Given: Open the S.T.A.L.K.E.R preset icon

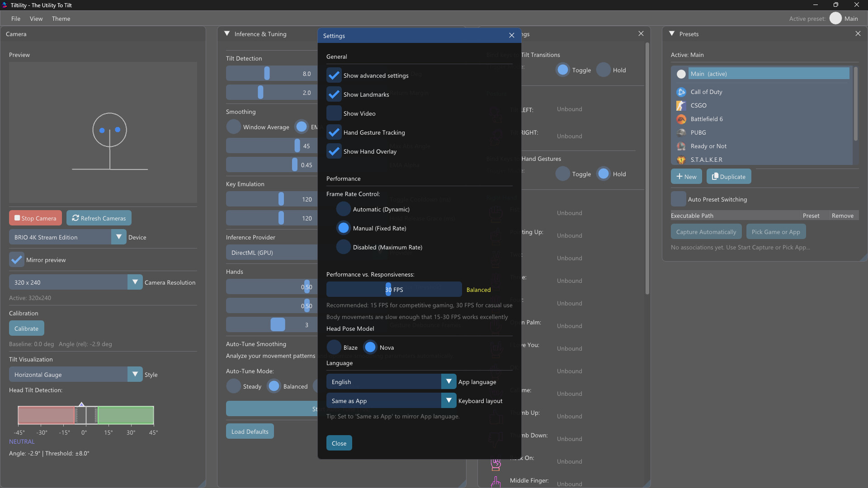Looking at the screenshot, I should (681, 160).
